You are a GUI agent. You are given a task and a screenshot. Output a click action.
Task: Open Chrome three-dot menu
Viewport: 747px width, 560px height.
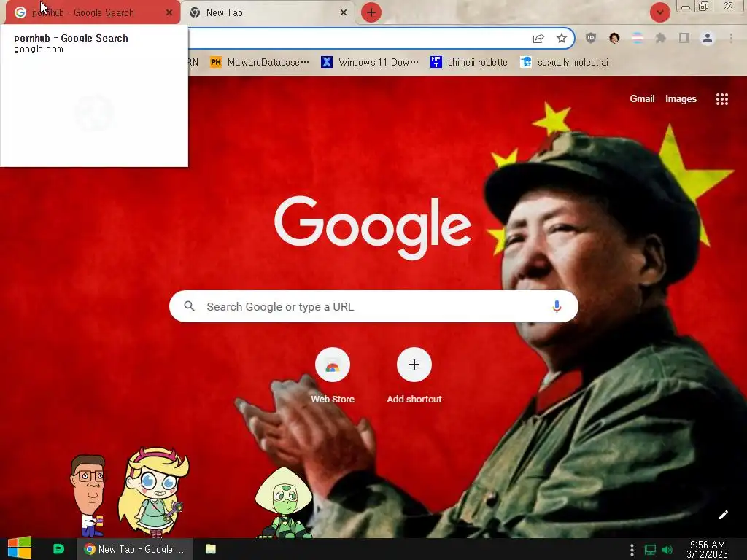731,38
